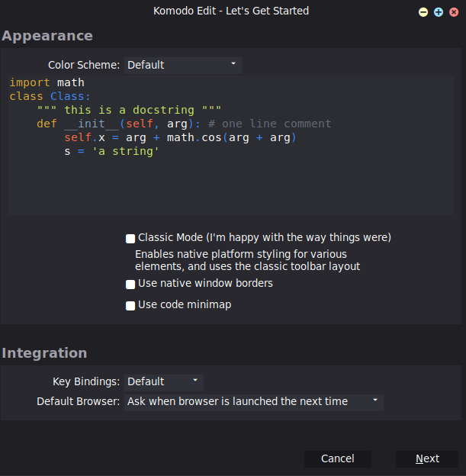Expand the Default Browser dropdown
The height and width of the screenshot is (476, 466).
click(254, 402)
